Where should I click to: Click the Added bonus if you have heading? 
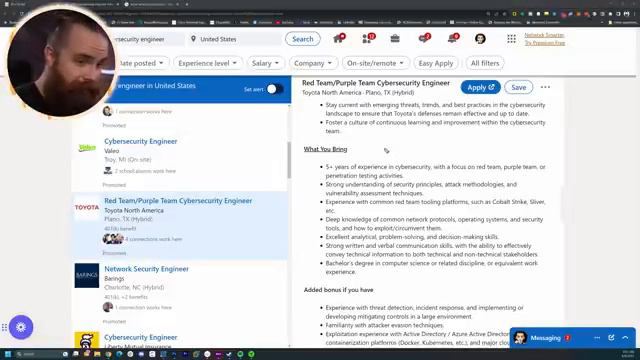(338, 290)
